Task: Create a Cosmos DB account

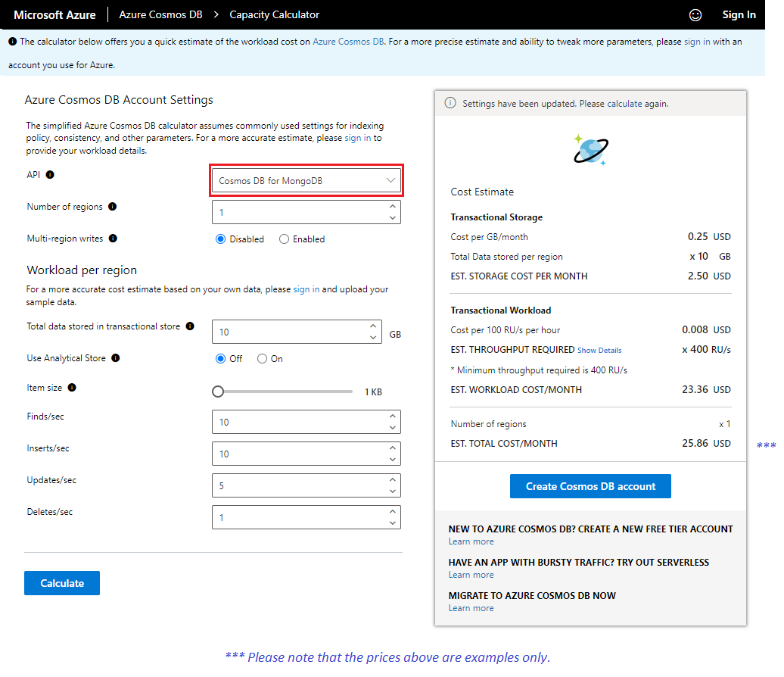Action: 590,486
